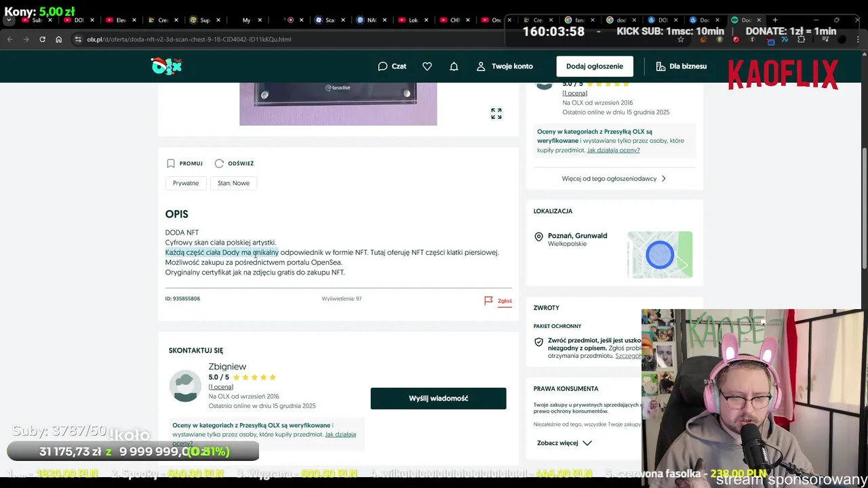Click ODŚWIEŻ refresh option
Screen dimensions: 868x488
coord(234,163)
